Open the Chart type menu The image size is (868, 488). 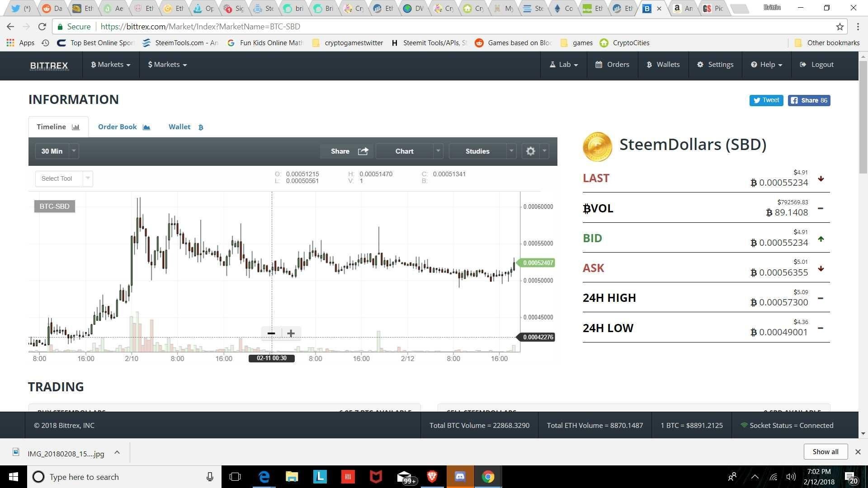[x=404, y=151]
